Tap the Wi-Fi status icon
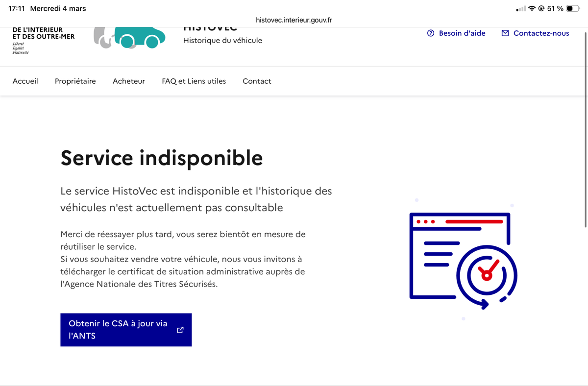This screenshot has width=588, height=386. pyautogui.click(x=532, y=9)
